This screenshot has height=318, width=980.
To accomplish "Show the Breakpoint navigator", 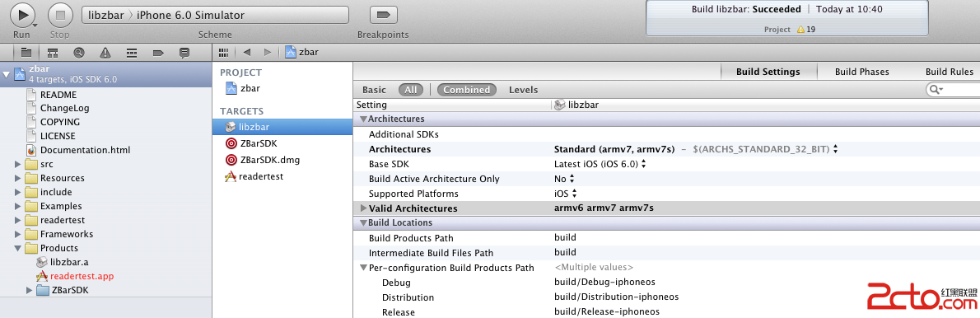I will [x=158, y=53].
